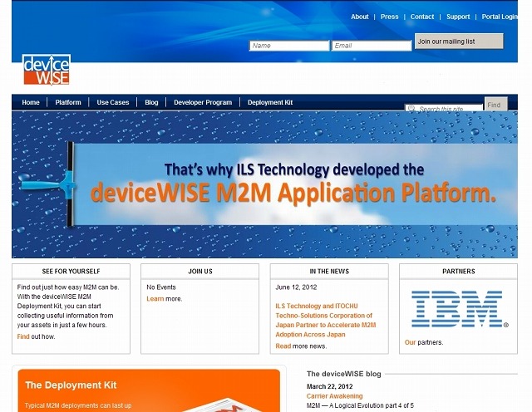
Task: Click The deviceWISE blog heading
Action: coord(343,374)
